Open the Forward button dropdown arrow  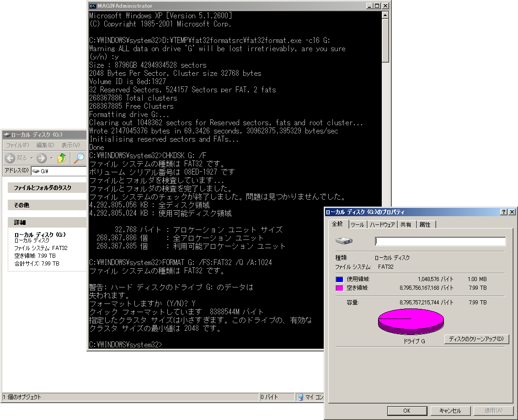[52, 158]
